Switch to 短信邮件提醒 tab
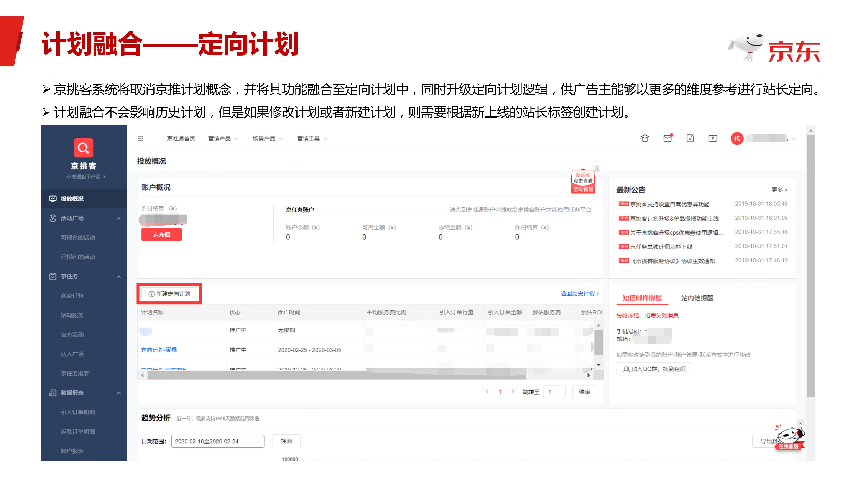The image size is (868, 488). click(x=642, y=298)
